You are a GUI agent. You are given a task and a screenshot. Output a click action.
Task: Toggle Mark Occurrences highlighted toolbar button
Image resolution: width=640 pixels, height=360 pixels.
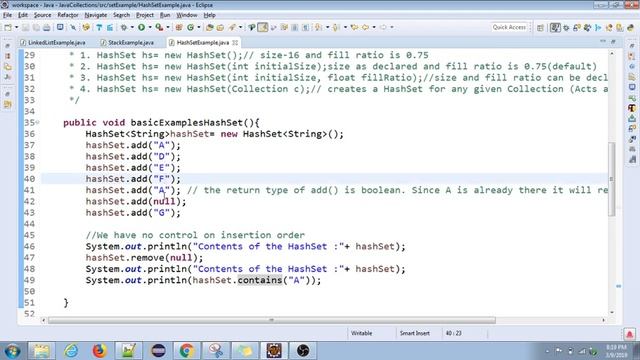[x=262, y=27]
